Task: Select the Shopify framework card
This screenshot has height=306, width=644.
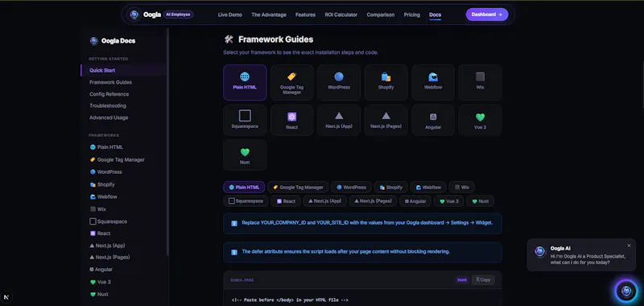Action: [x=386, y=83]
